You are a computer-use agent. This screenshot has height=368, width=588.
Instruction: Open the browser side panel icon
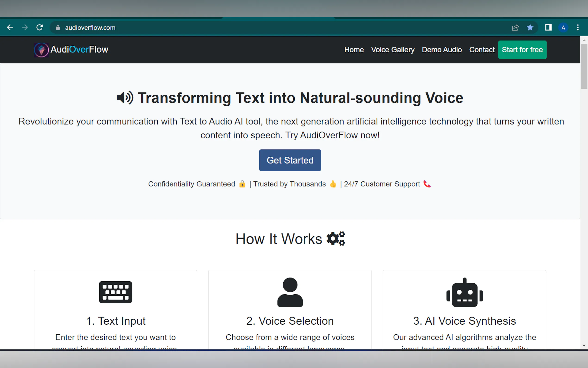tap(548, 28)
